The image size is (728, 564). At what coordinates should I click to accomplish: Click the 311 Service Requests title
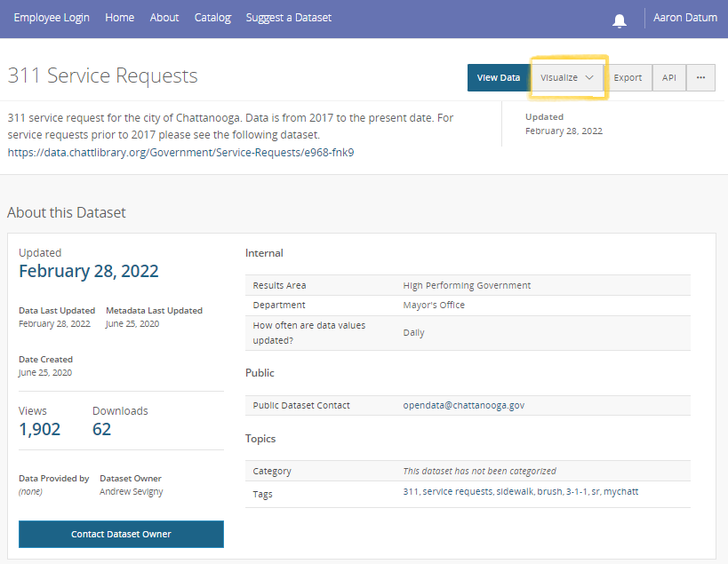(x=102, y=75)
